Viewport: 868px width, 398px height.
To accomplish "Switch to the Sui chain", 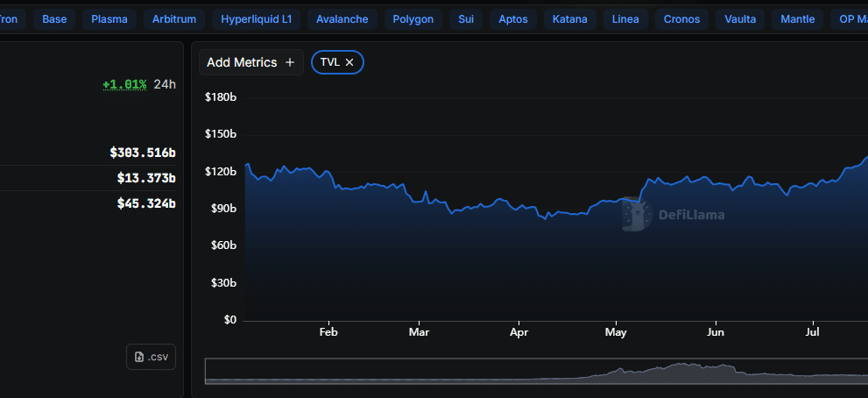I will coord(465,18).
